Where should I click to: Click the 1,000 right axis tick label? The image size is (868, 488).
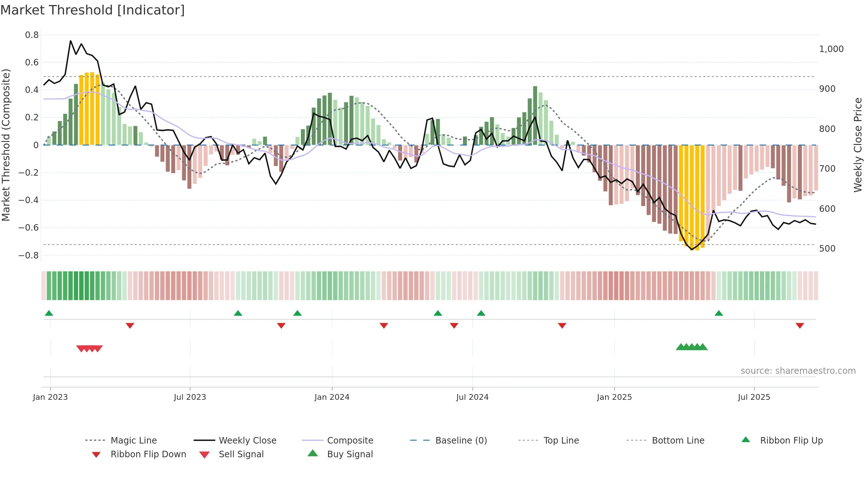(x=831, y=49)
